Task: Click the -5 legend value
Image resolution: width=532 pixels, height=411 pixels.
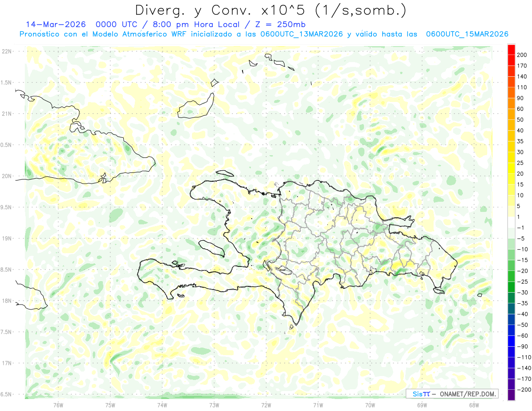Action: pos(521,239)
